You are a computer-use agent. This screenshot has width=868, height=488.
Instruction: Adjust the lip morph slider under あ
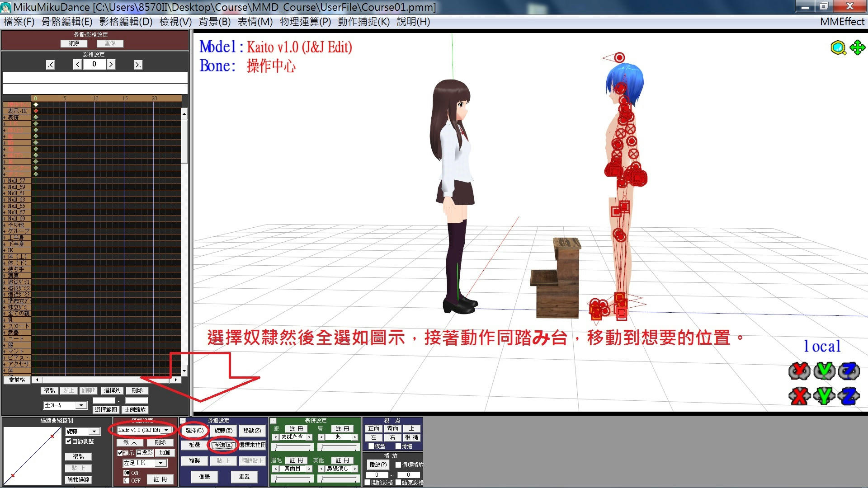[x=338, y=447]
